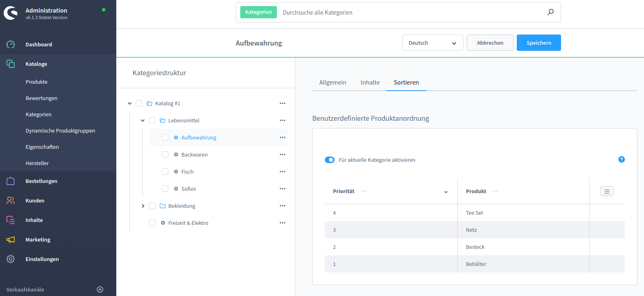644x296 pixels.
Task: Click the search magnifier icon
Action: click(550, 12)
